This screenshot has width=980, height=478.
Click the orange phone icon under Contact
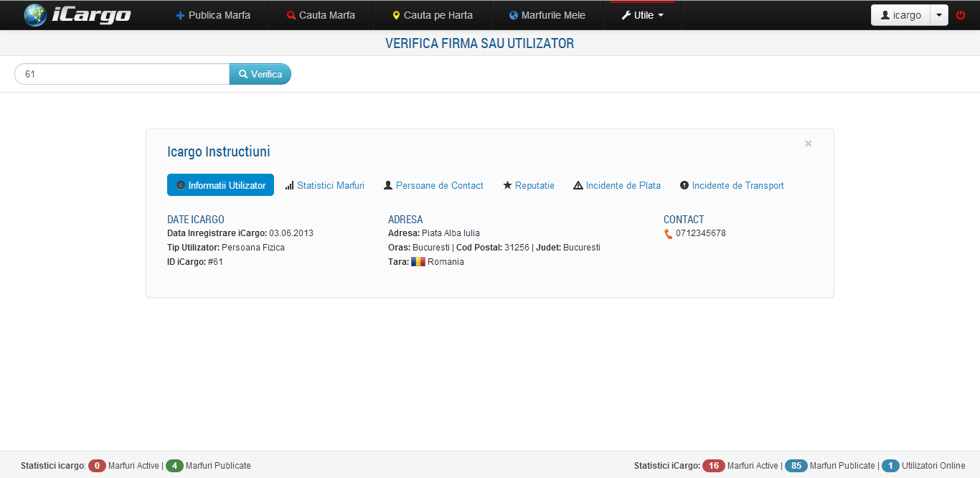(668, 234)
